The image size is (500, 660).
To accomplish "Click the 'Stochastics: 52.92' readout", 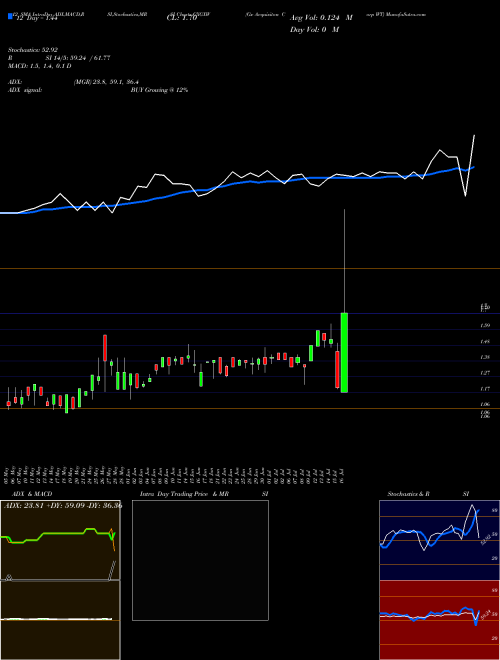I will pyautogui.click(x=33, y=50).
